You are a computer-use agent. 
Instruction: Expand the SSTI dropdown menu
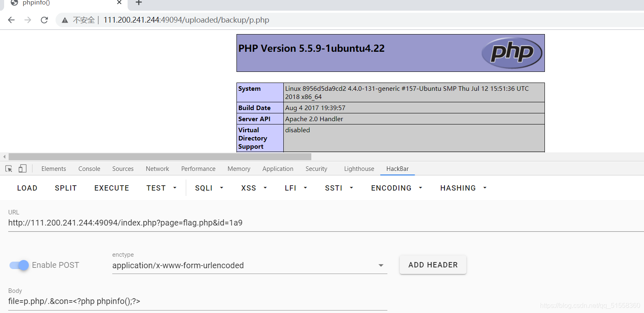point(339,188)
